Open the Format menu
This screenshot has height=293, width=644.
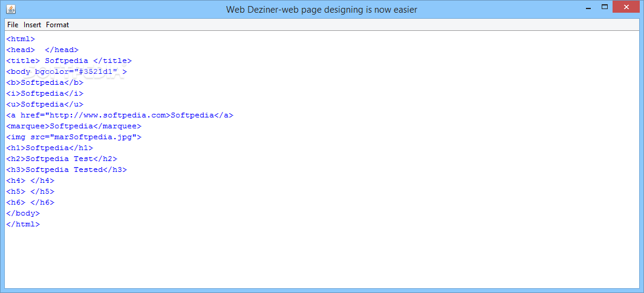57,25
